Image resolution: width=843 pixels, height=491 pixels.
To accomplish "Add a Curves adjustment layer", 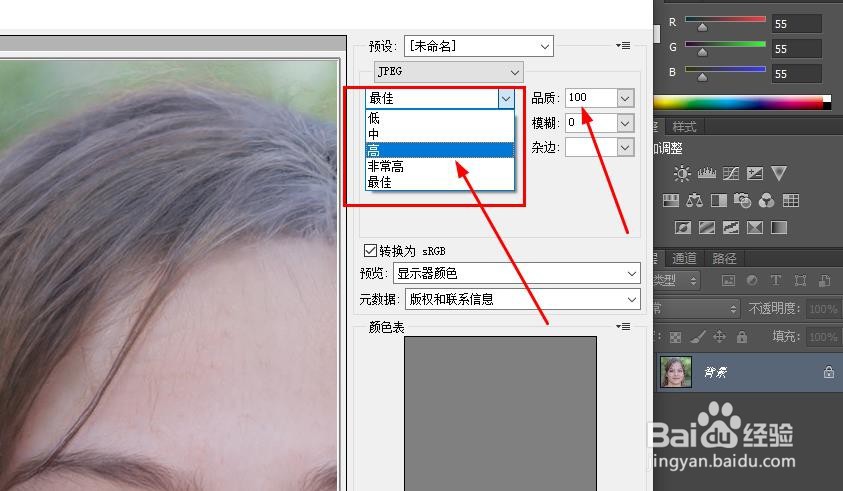I will pos(731,173).
